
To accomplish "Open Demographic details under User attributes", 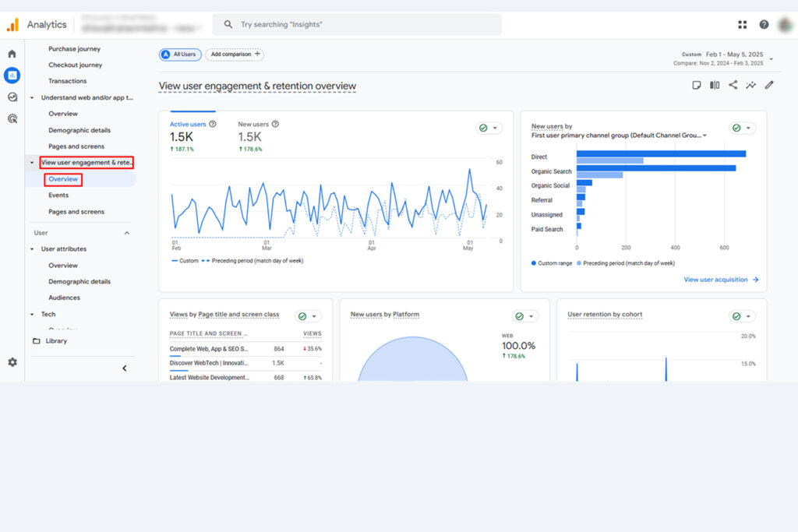I will click(x=79, y=282).
